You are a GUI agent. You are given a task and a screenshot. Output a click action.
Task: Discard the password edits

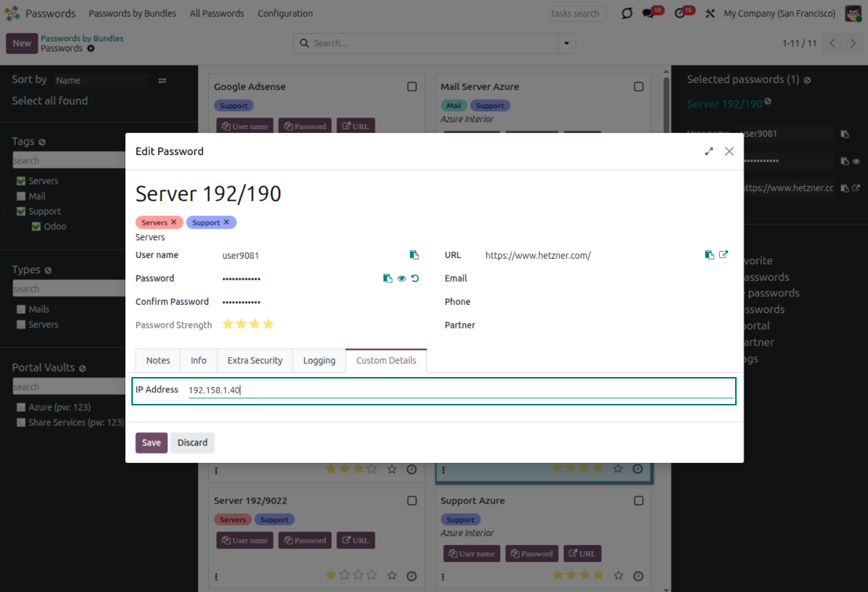coord(192,442)
